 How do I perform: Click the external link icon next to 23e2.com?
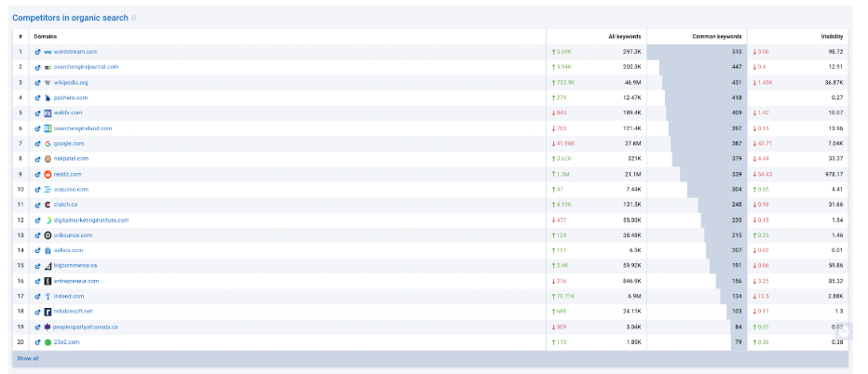point(37,342)
